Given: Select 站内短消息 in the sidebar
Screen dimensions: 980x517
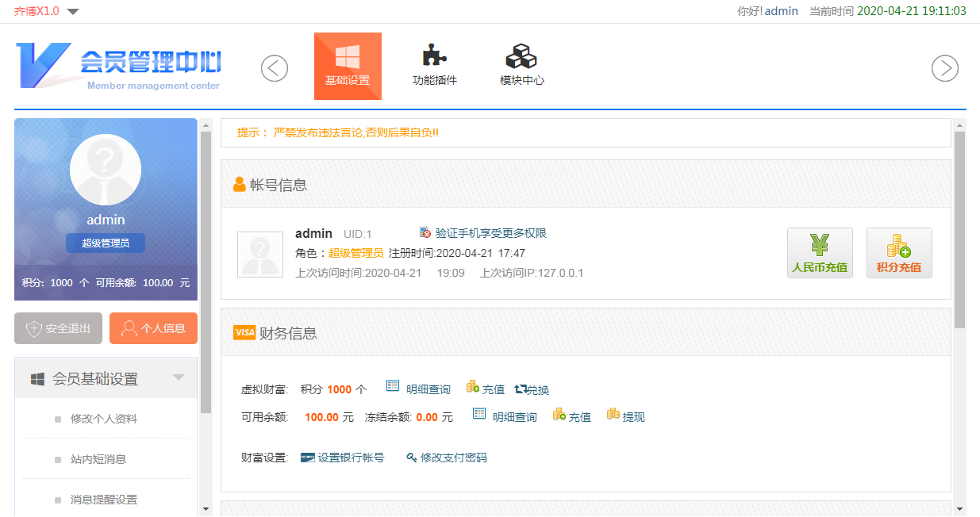Looking at the screenshot, I should coord(98,459).
